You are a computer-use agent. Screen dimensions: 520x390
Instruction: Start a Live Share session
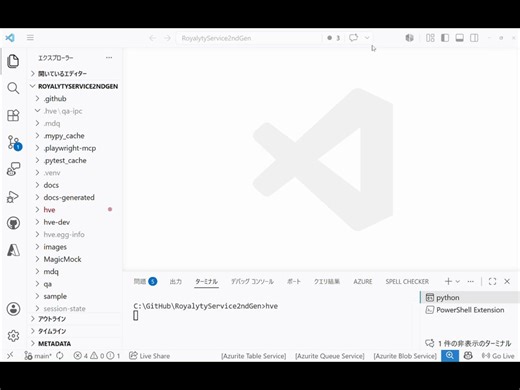pos(150,356)
